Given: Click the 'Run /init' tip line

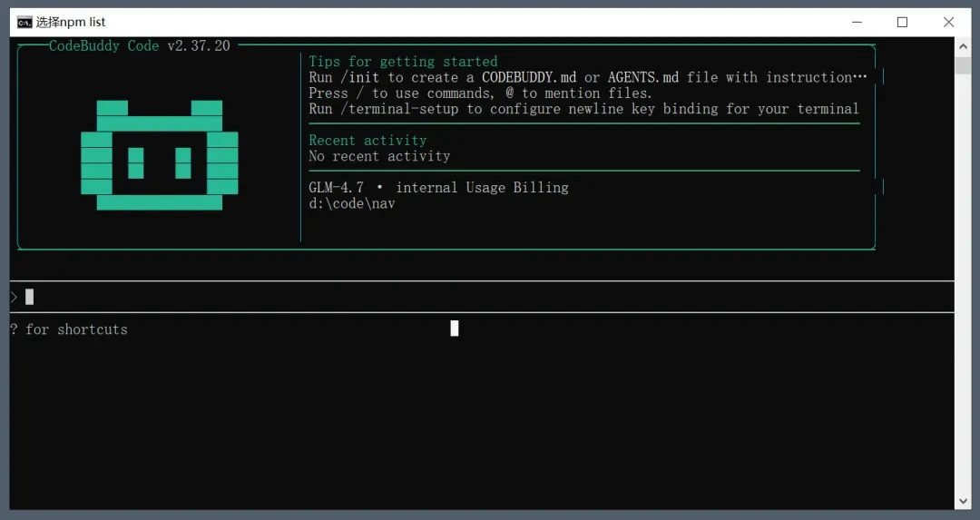Looking at the screenshot, I should (x=587, y=77).
